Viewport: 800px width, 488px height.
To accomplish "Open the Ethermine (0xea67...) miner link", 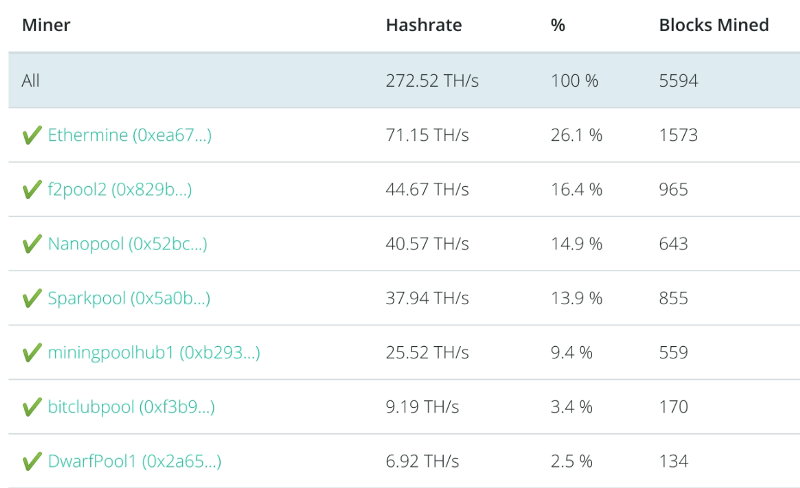I will click(x=129, y=135).
